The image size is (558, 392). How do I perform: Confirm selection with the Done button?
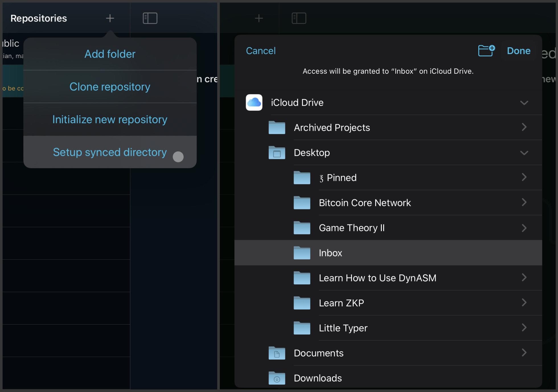pyautogui.click(x=519, y=51)
